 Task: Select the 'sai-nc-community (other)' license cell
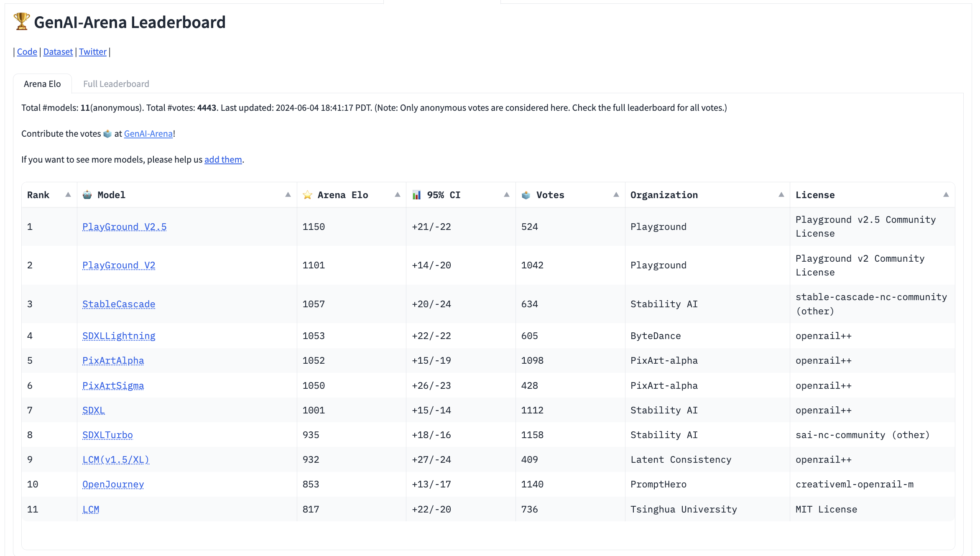coord(873,435)
